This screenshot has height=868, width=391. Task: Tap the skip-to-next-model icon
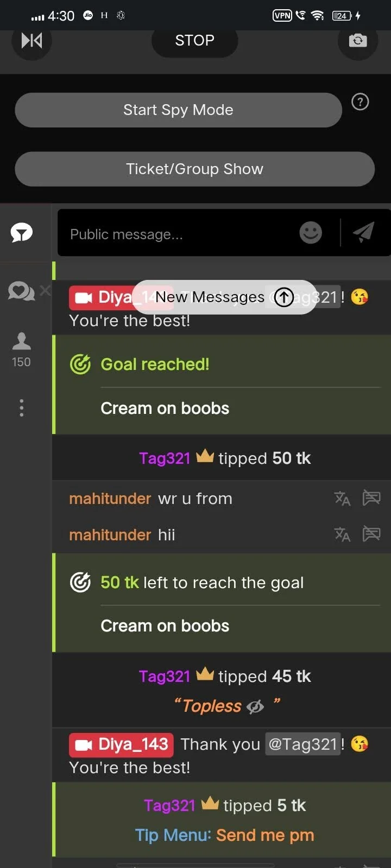point(31,40)
